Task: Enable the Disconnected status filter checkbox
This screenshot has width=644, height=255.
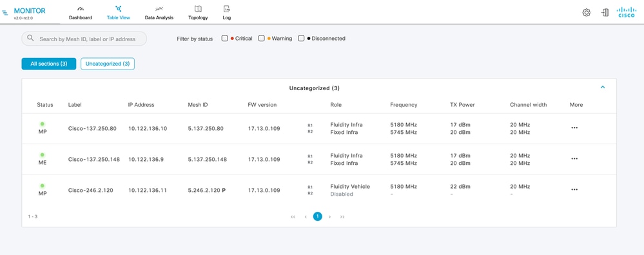Action: pos(301,39)
